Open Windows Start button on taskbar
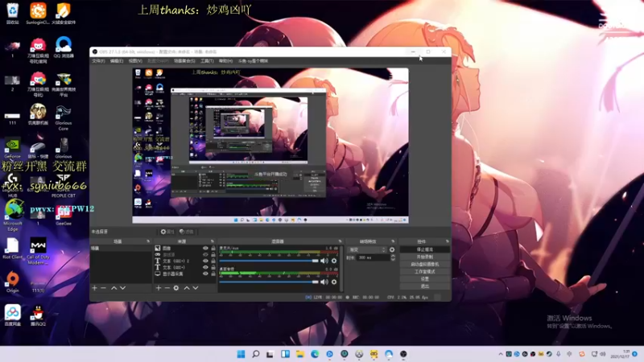 (x=241, y=354)
